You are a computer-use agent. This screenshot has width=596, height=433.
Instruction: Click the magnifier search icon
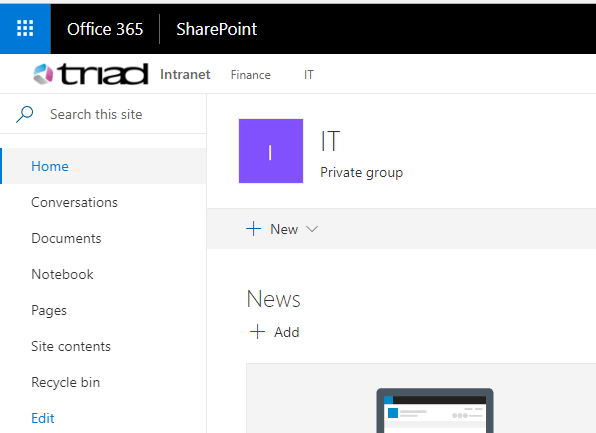pyautogui.click(x=25, y=114)
